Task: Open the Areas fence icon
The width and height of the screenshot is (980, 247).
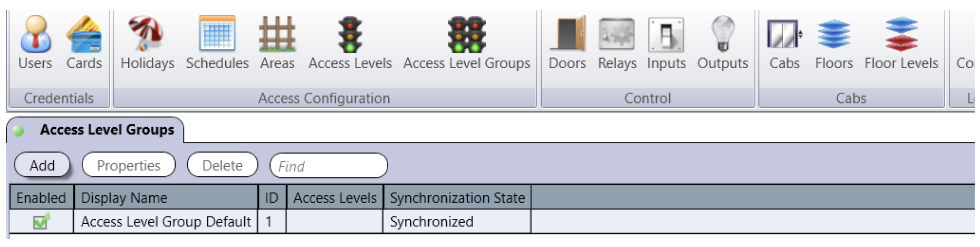Action: [x=277, y=35]
